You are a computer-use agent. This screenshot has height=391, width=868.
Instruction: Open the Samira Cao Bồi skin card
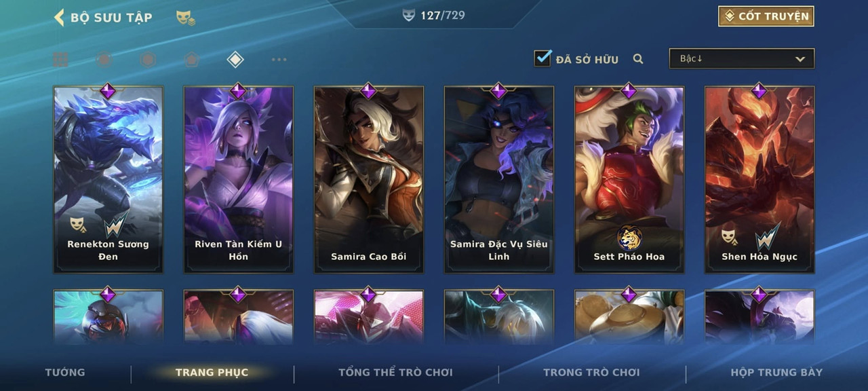tap(369, 179)
